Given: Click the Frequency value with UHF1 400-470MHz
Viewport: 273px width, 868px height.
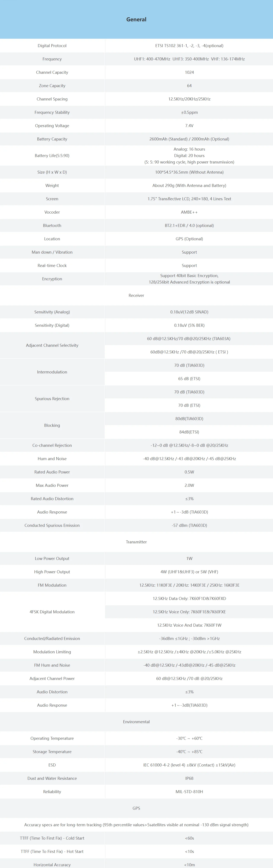Looking at the screenshot, I should tap(189, 59).
